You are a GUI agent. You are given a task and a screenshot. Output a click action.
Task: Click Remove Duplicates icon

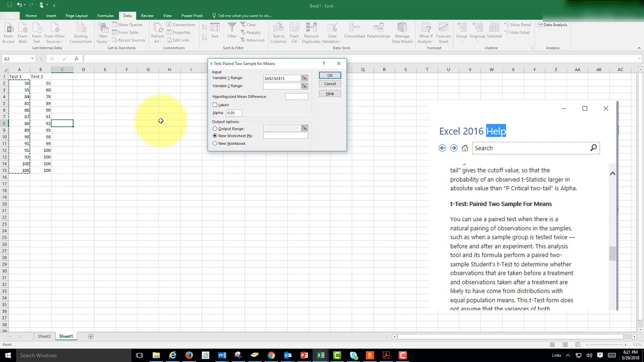[x=311, y=28]
